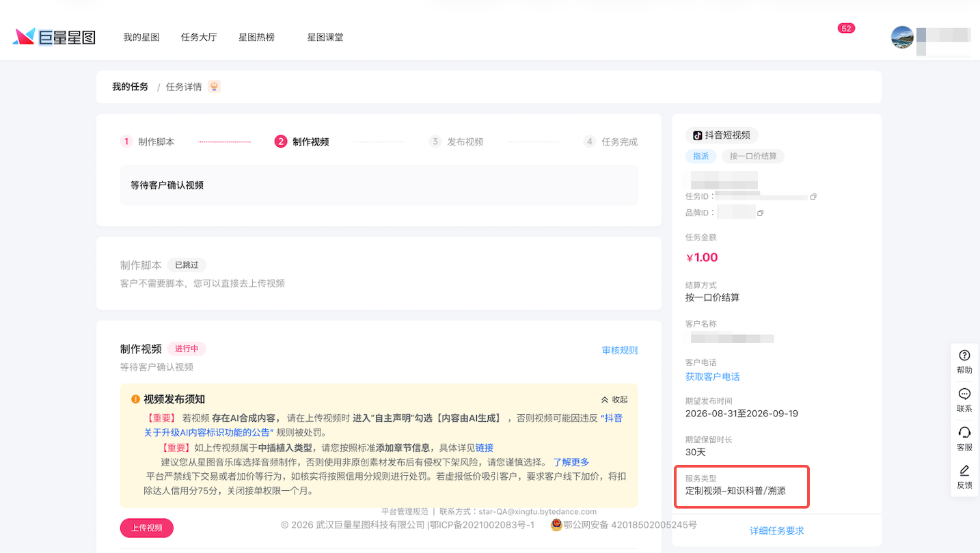This screenshot has height=553, width=980.
Task: Open 任务大厅 in top navigation
Action: [199, 37]
